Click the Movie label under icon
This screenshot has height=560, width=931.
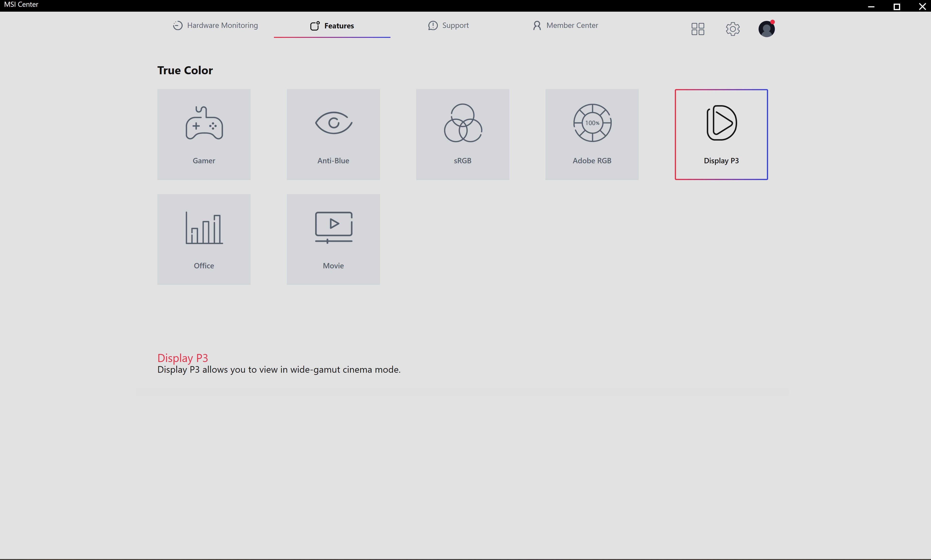(x=333, y=266)
